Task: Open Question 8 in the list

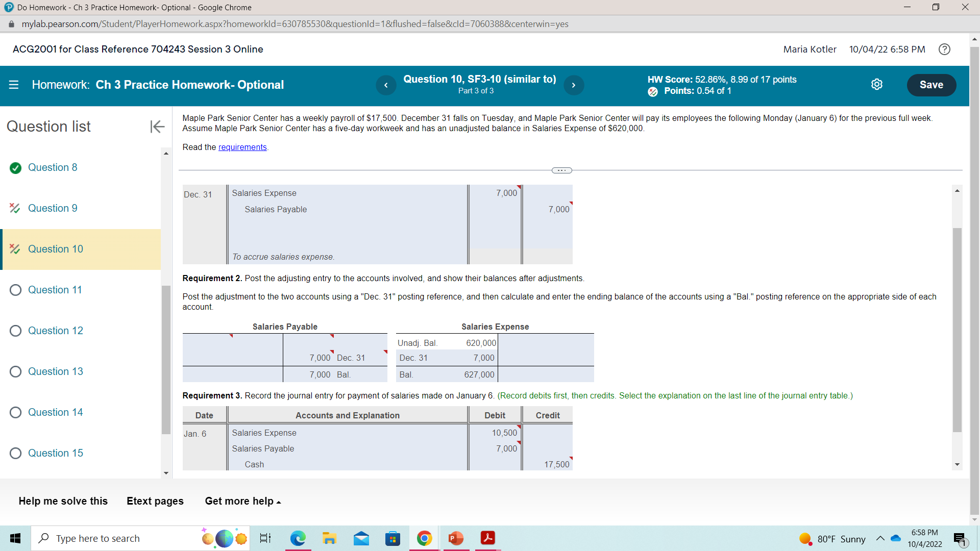Action: (x=53, y=167)
